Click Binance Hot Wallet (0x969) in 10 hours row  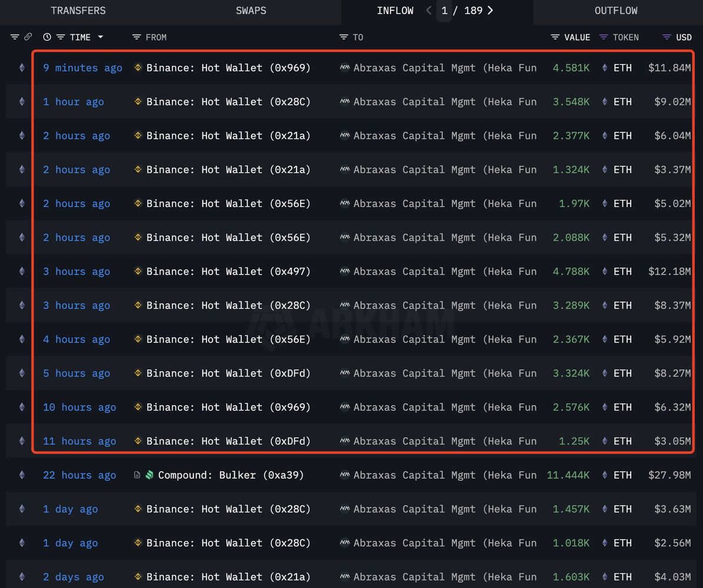point(228,407)
